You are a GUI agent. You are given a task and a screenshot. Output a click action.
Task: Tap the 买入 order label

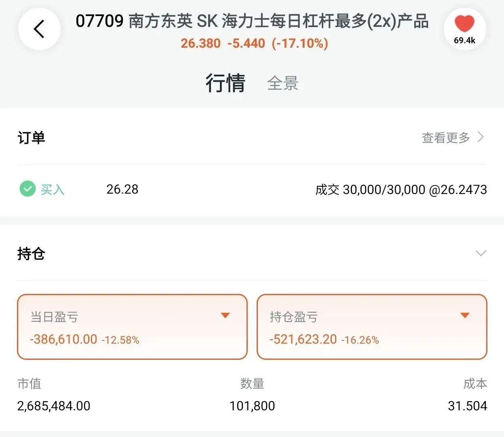53,189
